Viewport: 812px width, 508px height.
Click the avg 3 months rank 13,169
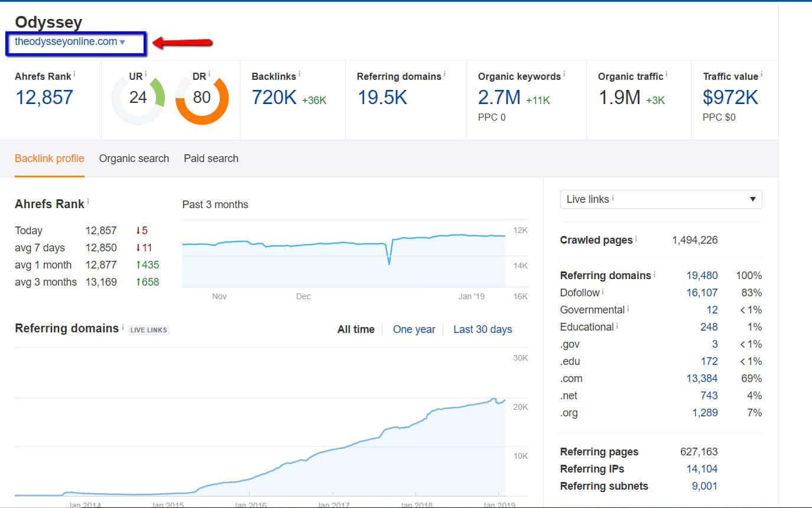[101, 282]
